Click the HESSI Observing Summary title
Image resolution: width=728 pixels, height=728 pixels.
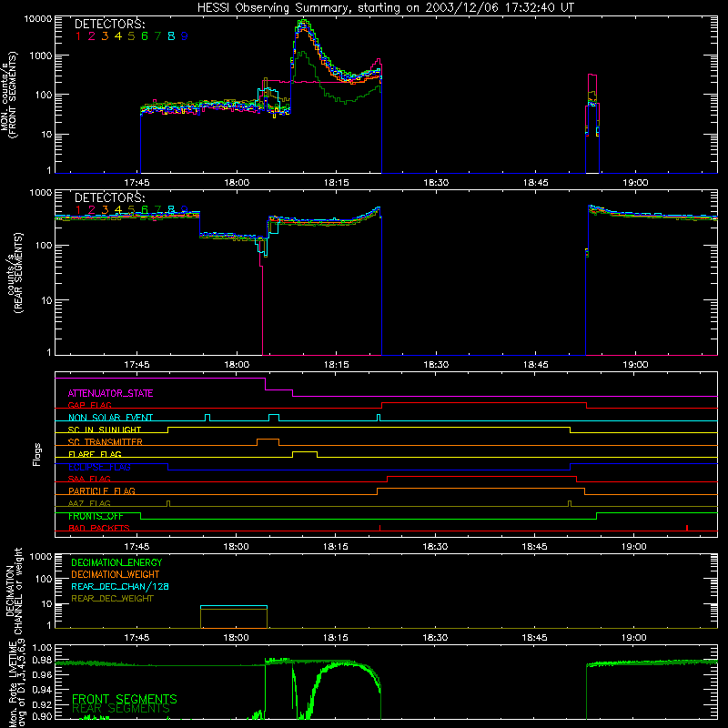tap(386, 8)
